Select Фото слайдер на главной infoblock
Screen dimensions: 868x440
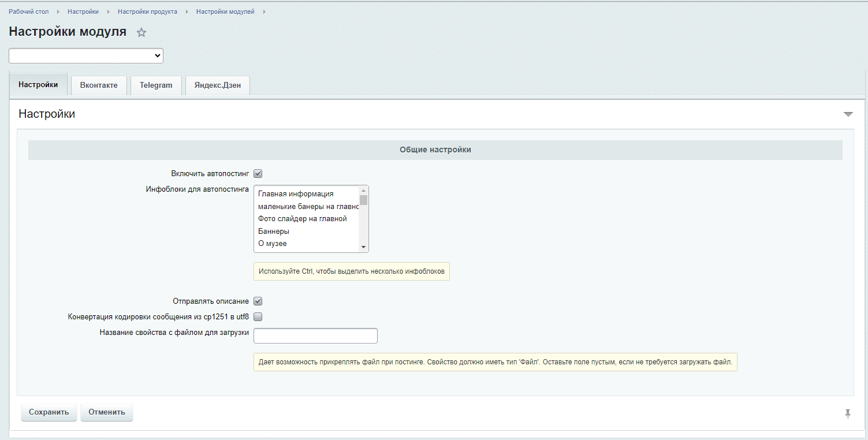(x=307, y=219)
